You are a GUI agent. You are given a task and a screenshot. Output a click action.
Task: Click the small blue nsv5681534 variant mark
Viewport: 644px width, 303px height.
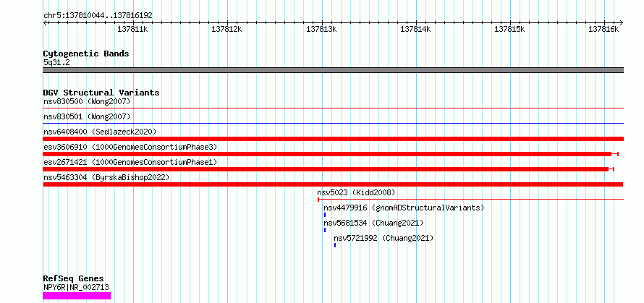pyautogui.click(x=325, y=230)
